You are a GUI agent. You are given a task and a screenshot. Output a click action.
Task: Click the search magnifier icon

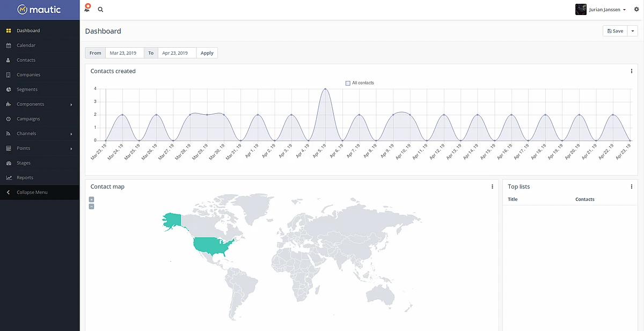coord(100,10)
